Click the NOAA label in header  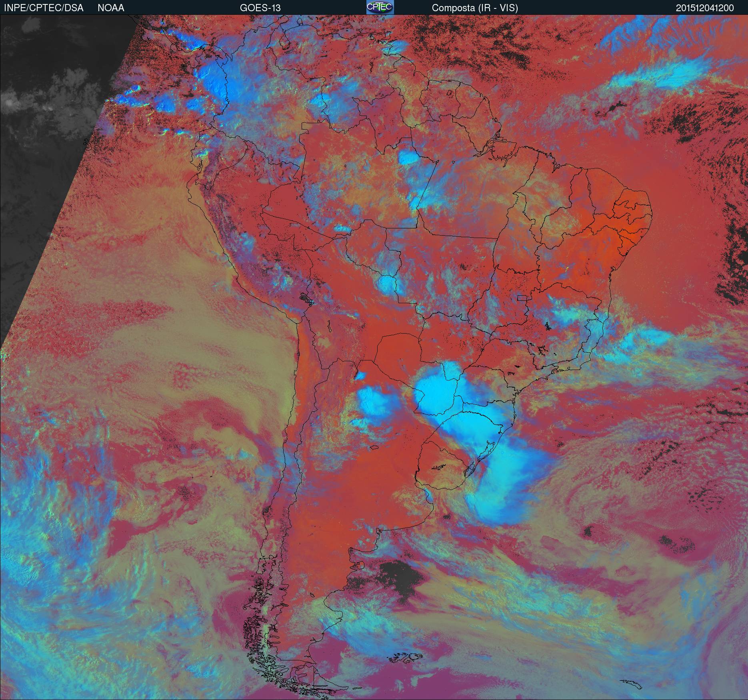pyautogui.click(x=111, y=8)
